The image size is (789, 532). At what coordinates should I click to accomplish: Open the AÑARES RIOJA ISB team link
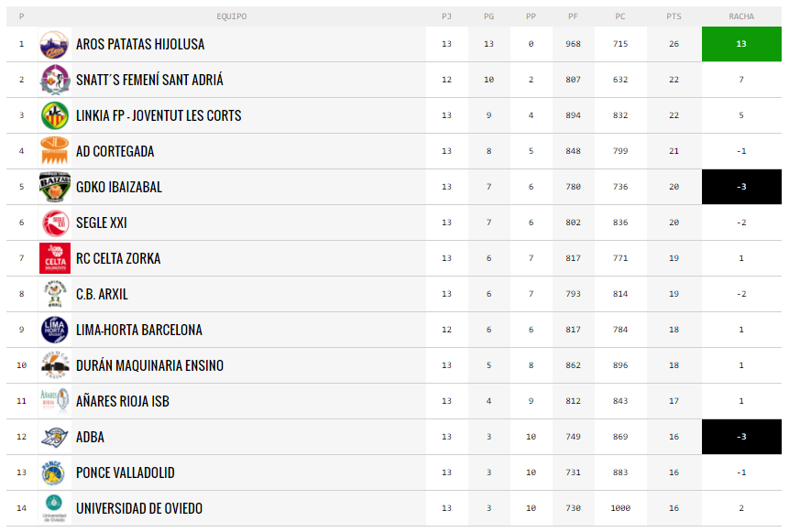(x=123, y=401)
